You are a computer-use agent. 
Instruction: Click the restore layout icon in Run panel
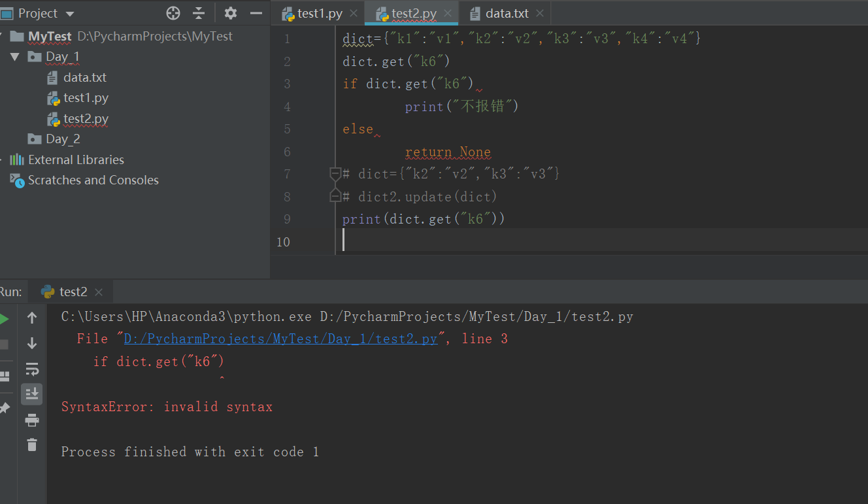4,376
